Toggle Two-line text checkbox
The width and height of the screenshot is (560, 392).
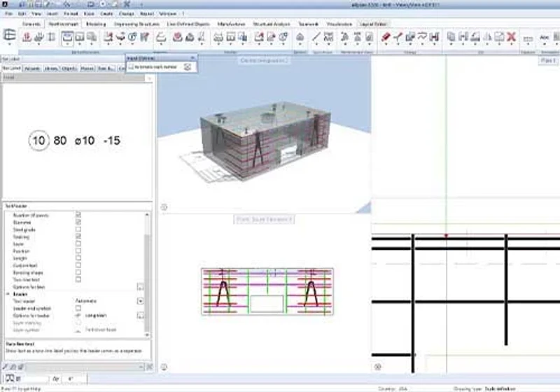78,279
